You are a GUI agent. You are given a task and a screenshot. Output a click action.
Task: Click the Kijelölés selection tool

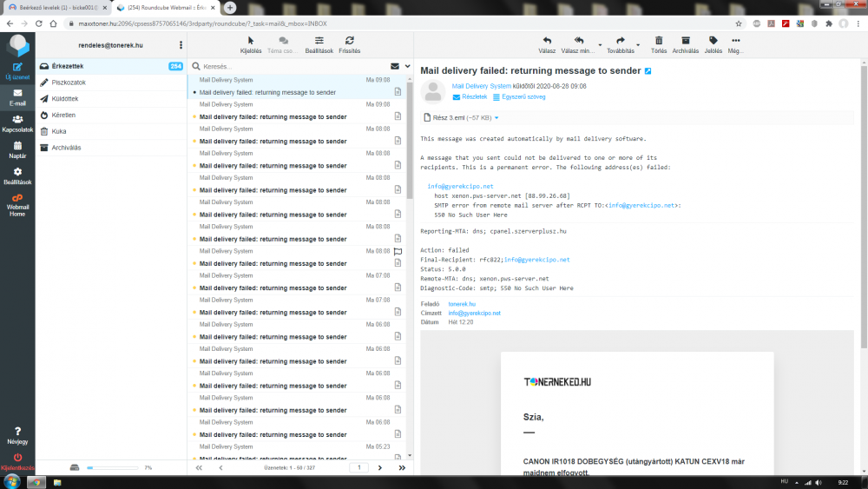click(x=251, y=45)
